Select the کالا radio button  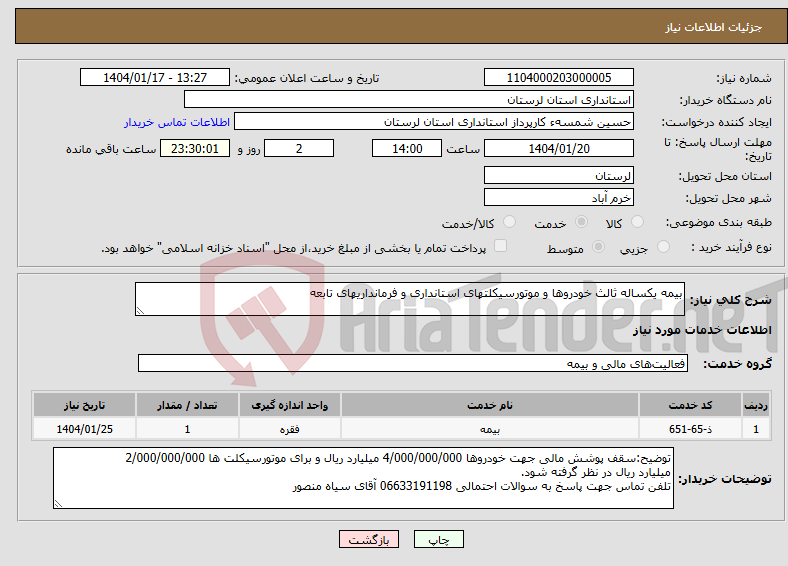[x=637, y=222]
